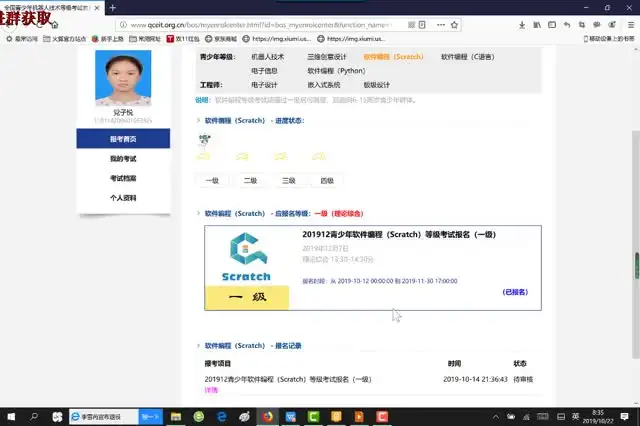
Task: Select the 三维创意设计 category
Action: (x=327, y=57)
